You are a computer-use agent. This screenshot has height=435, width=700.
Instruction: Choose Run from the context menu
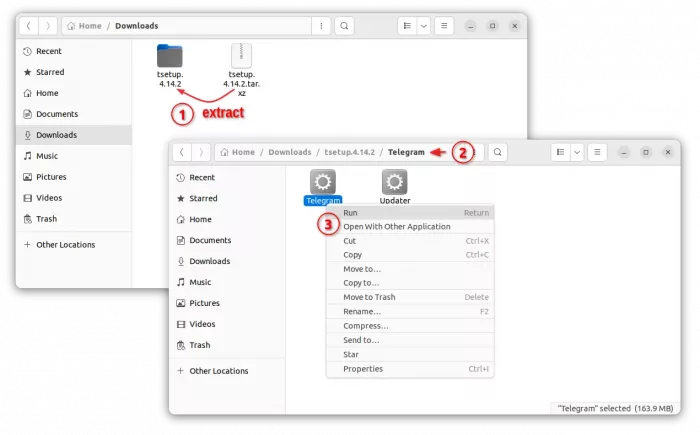351,213
